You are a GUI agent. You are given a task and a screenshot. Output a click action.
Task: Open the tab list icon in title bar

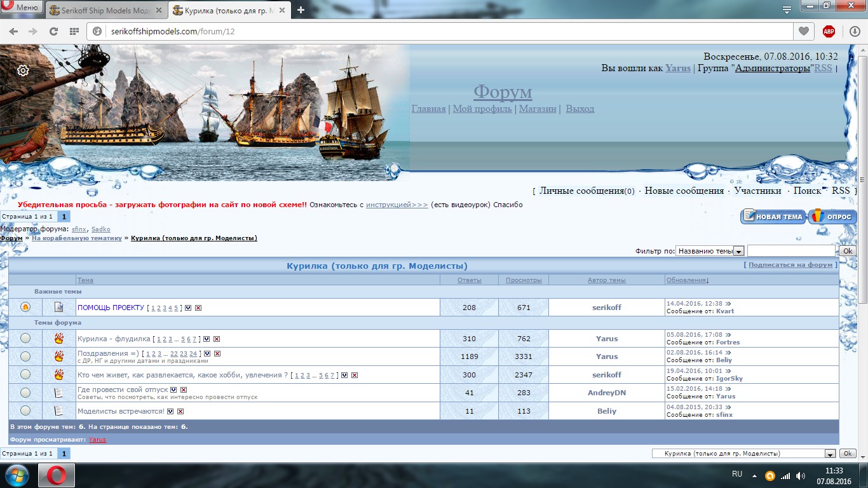tap(787, 10)
